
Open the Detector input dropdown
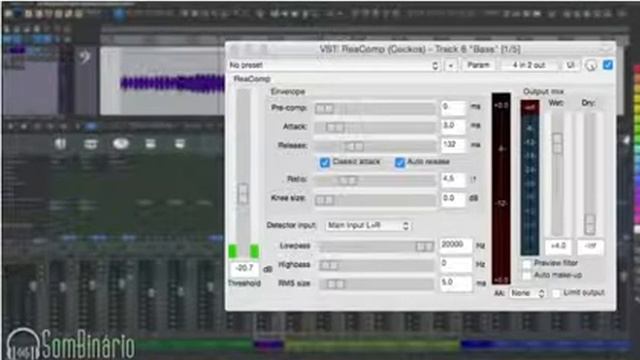[x=368, y=226]
